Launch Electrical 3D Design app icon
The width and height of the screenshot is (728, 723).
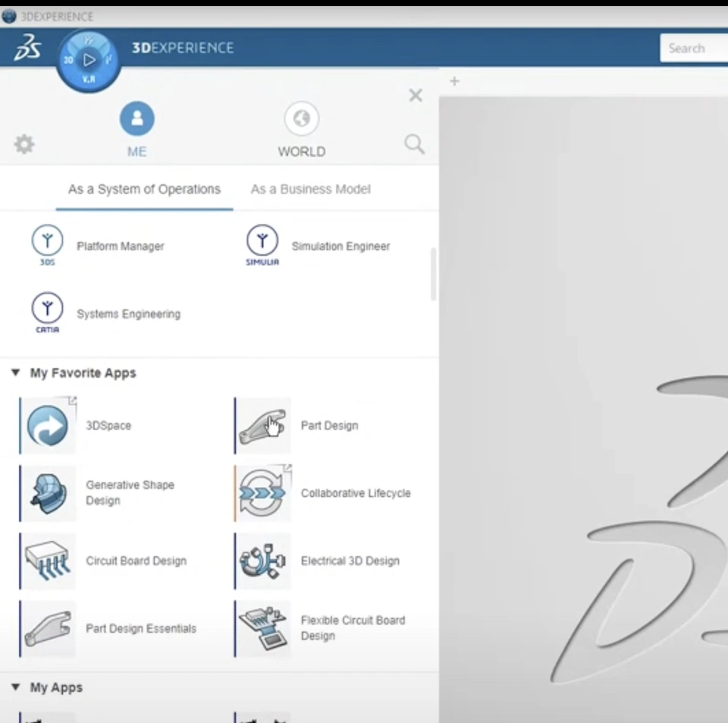263,561
